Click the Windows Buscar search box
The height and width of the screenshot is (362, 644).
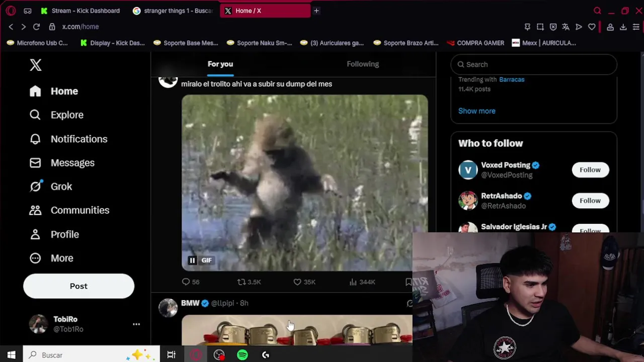(x=91, y=355)
